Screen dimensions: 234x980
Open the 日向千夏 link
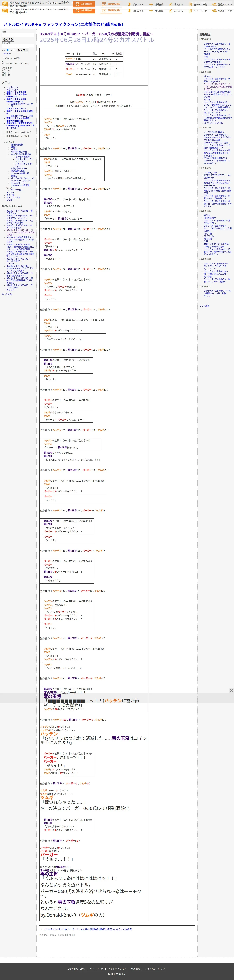coord(208,234)
